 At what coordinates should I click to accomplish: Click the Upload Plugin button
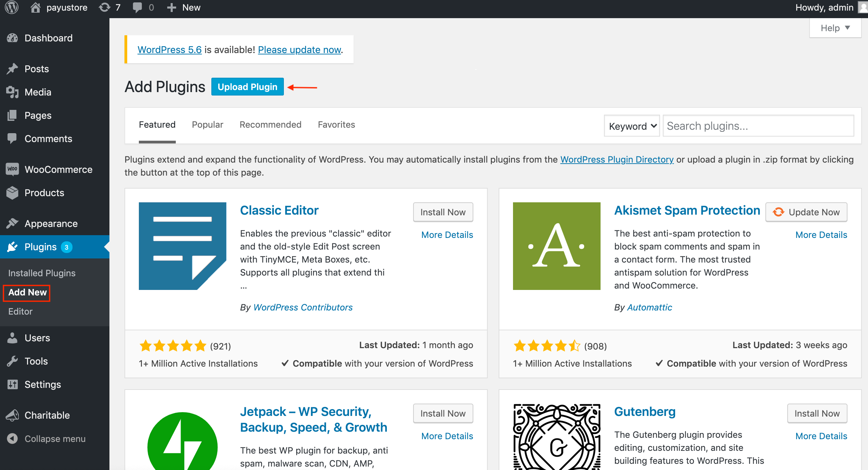[247, 87]
